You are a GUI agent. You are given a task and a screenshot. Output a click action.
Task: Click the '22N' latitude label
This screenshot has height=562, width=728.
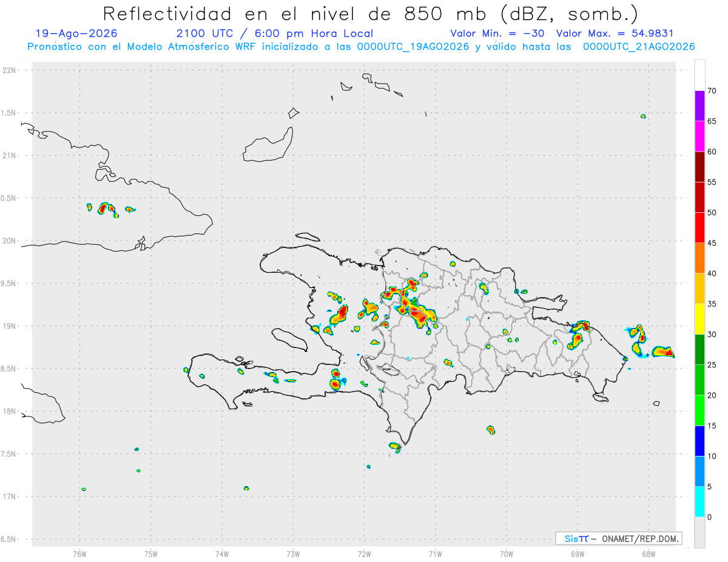point(10,70)
